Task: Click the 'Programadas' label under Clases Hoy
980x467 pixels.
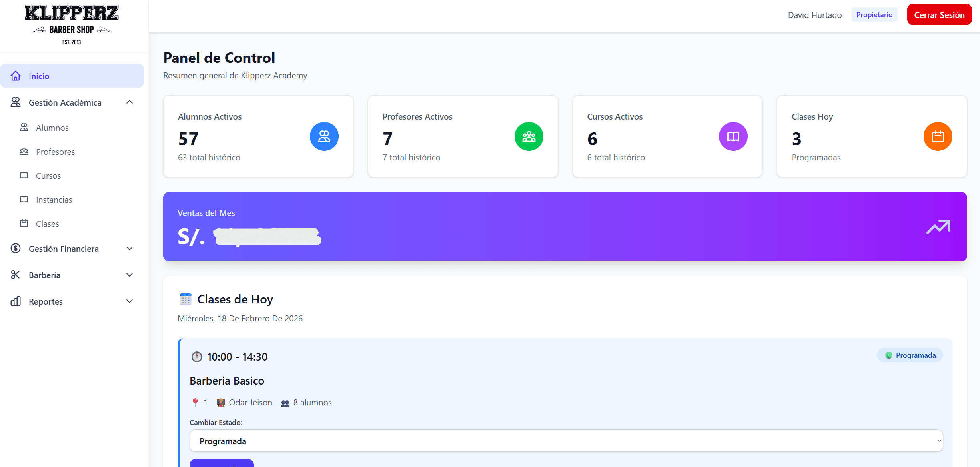Action: [816, 158]
